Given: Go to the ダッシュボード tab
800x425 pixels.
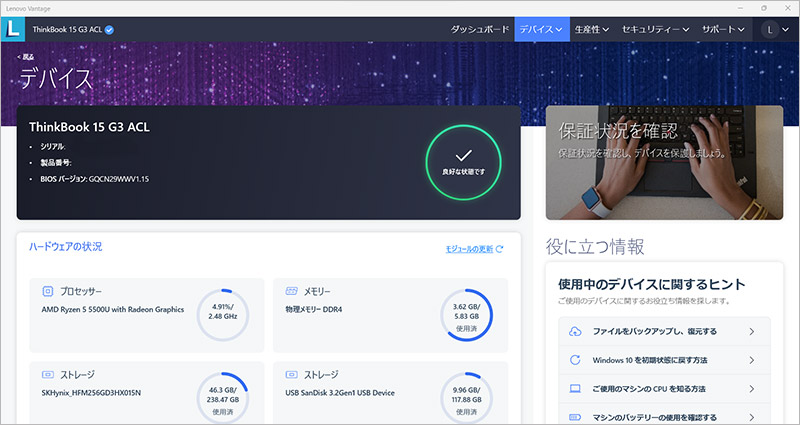Looking at the screenshot, I should click(x=479, y=30).
